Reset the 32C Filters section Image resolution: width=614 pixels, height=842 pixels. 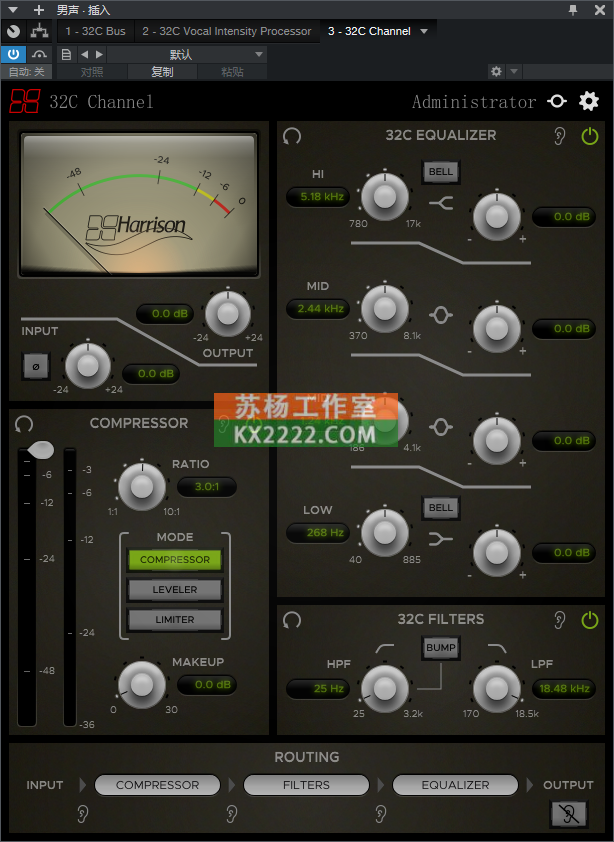292,620
